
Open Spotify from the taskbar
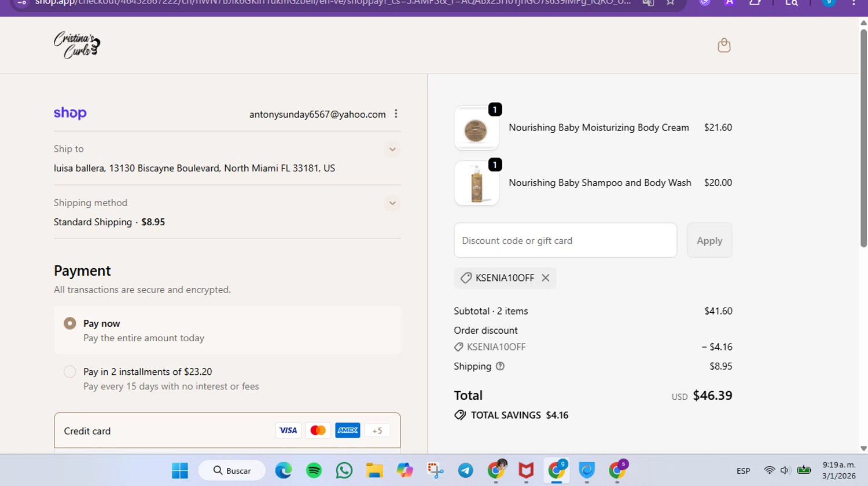click(x=314, y=470)
